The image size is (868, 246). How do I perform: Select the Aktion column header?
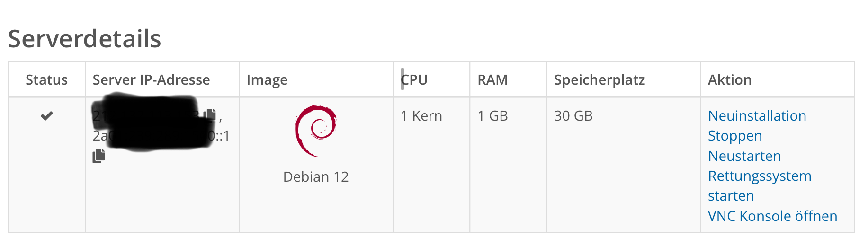pos(730,80)
